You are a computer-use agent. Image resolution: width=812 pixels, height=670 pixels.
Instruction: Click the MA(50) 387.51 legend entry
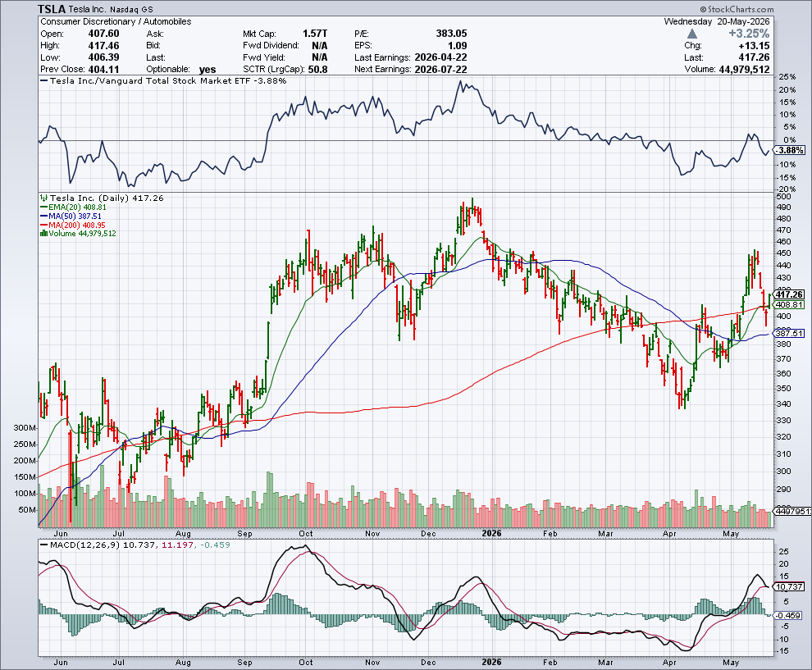pos(71,216)
